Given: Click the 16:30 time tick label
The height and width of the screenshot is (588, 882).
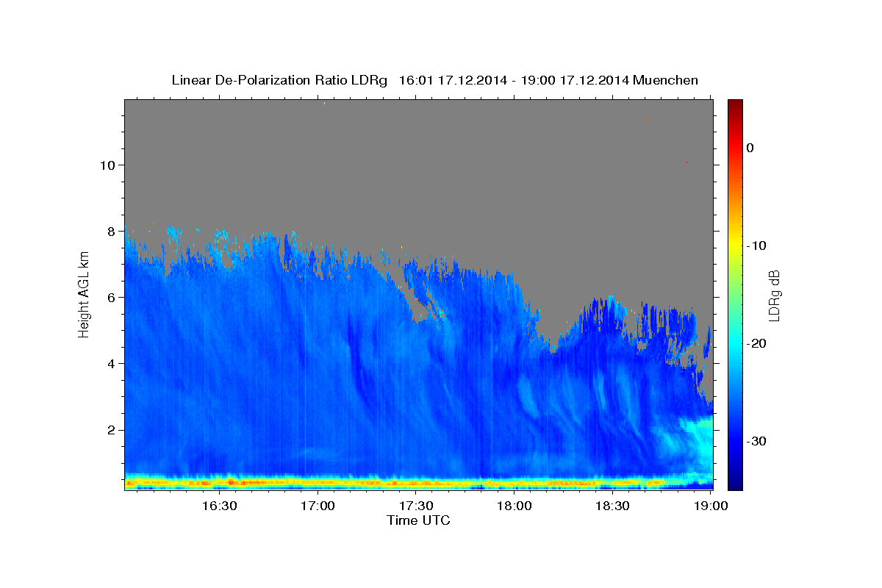Looking at the screenshot, I should [x=219, y=506].
